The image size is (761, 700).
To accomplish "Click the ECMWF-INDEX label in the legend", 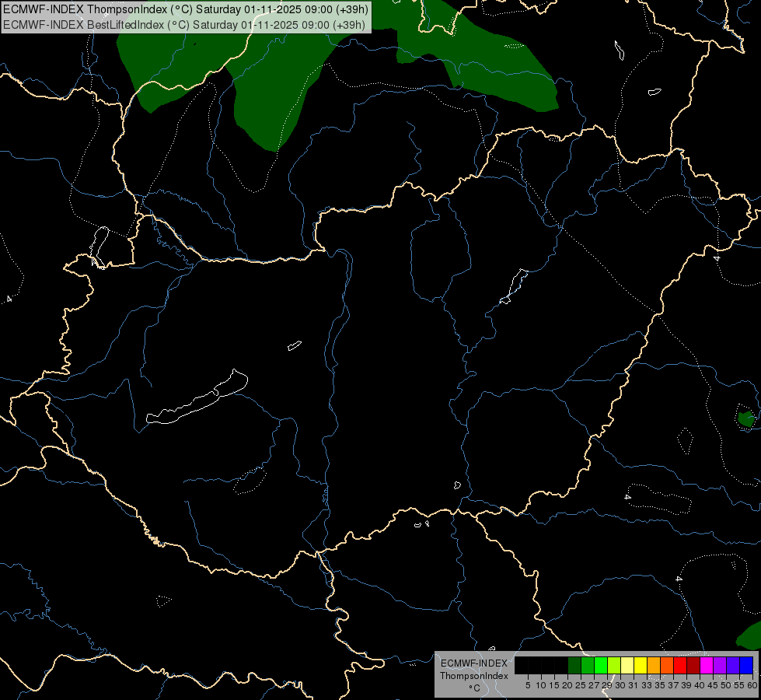I will pyautogui.click(x=474, y=663).
